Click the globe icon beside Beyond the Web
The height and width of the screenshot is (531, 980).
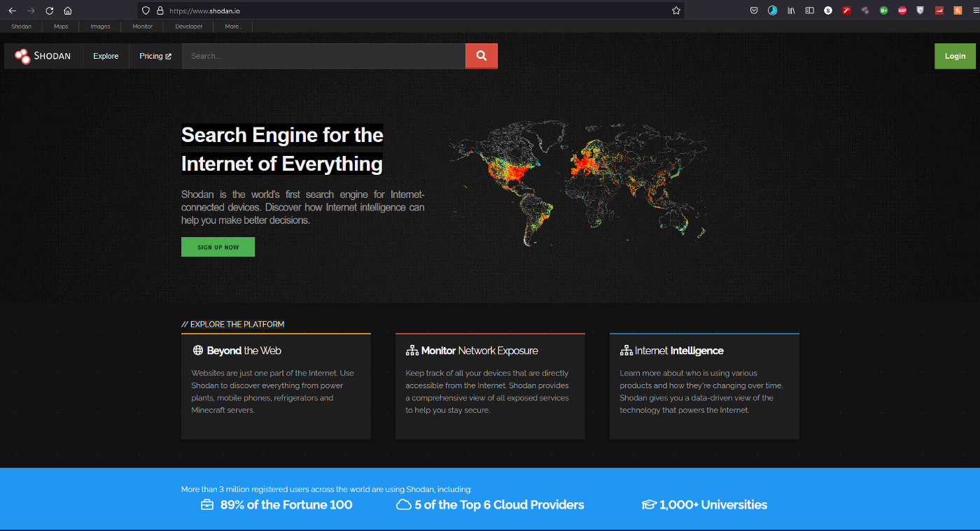click(198, 351)
